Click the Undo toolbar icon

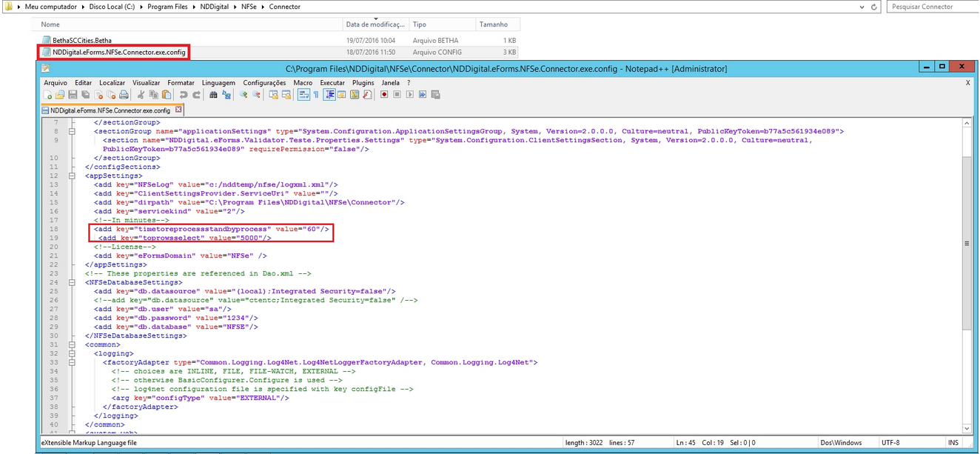click(x=184, y=94)
